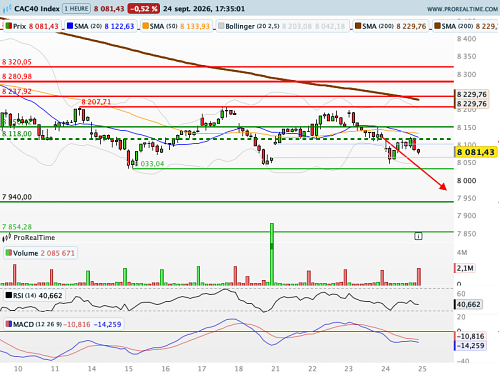Viewport: 500px width, 375px height.
Task: Click the 40,662 RSI axis tag
Action: point(468,304)
